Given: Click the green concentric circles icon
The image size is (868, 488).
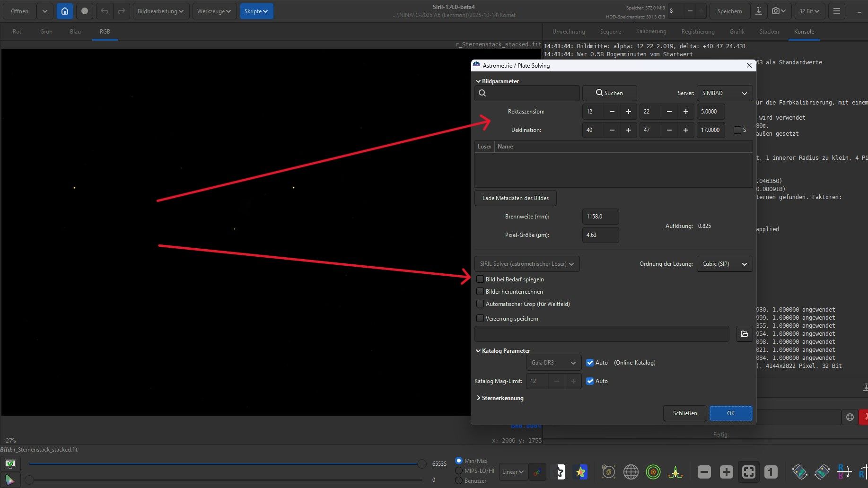Looking at the screenshot, I should [x=653, y=471].
